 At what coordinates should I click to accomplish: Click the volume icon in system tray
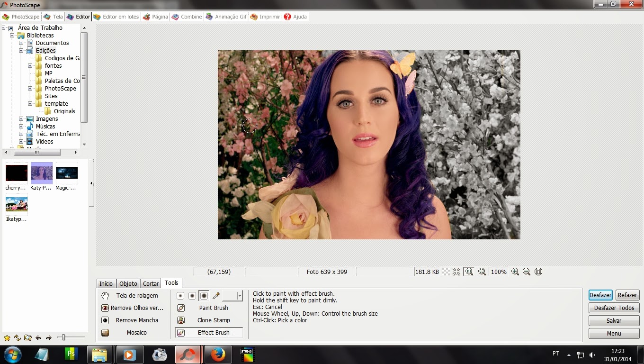592,355
